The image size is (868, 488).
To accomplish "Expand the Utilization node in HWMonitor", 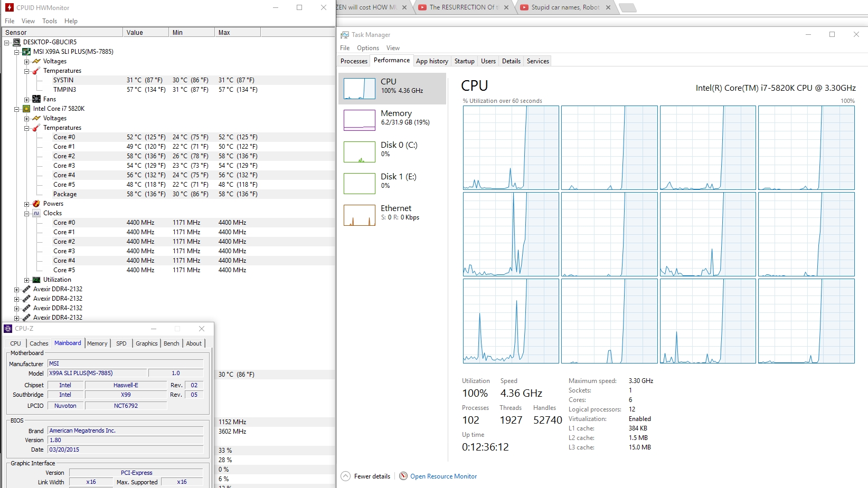I will [x=27, y=280].
